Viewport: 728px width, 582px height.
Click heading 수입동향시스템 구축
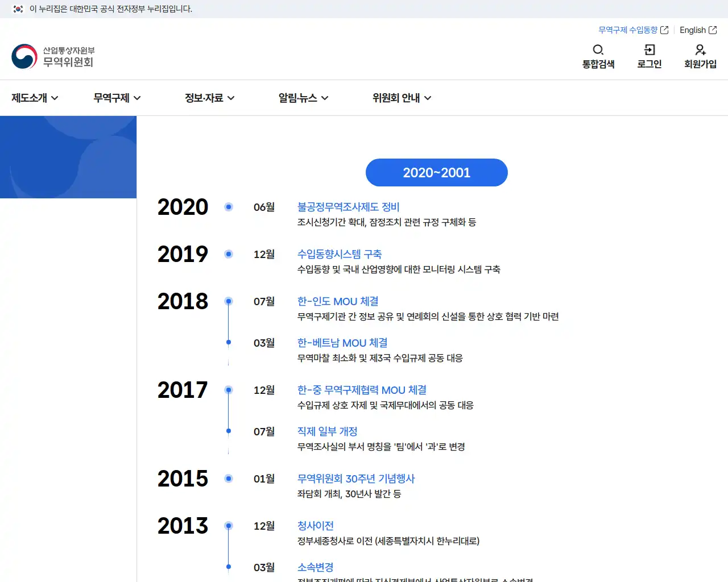click(340, 254)
